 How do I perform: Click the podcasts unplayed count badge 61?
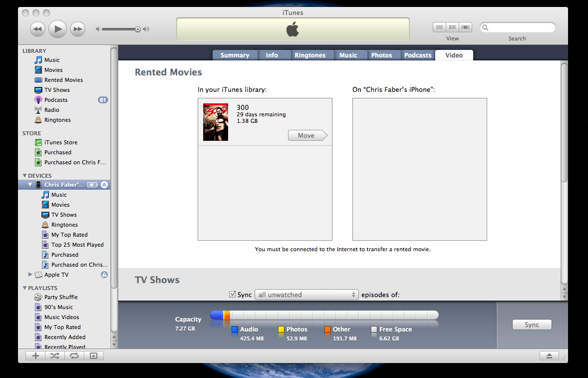coord(103,100)
